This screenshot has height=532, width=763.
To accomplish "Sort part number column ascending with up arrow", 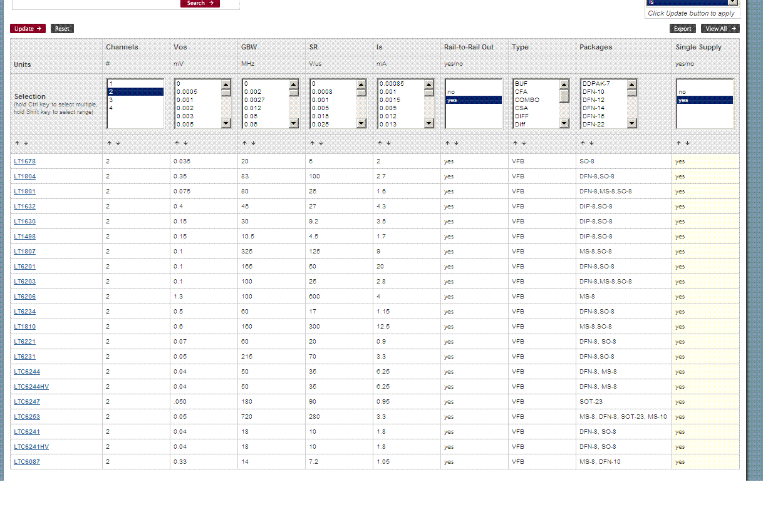I will pos(17,143).
